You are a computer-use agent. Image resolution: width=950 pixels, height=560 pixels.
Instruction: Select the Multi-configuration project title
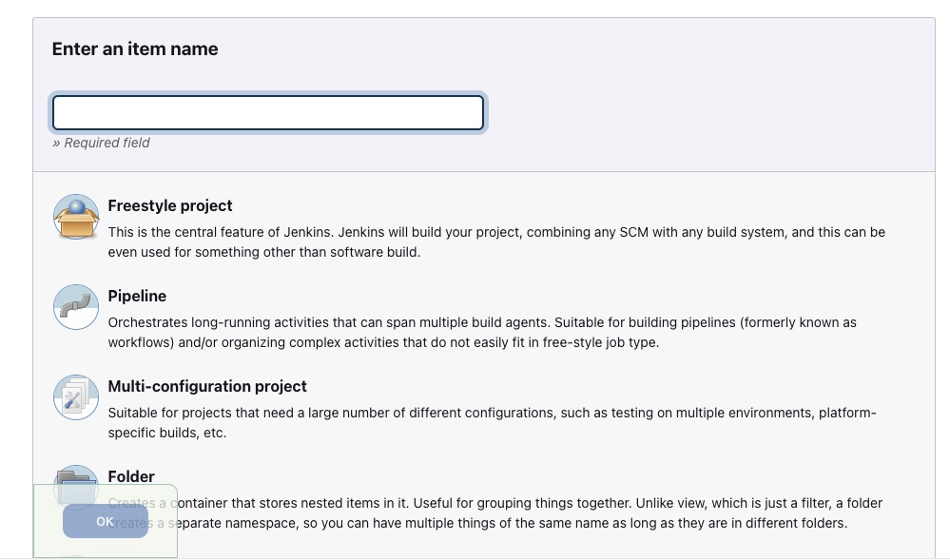pyautogui.click(x=207, y=386)
